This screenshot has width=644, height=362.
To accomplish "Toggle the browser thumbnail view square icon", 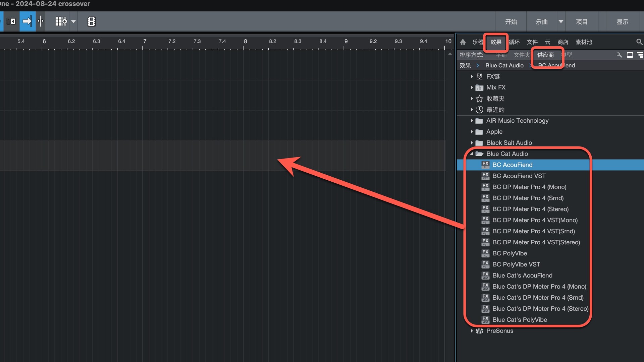I will [x=630, y=55].
